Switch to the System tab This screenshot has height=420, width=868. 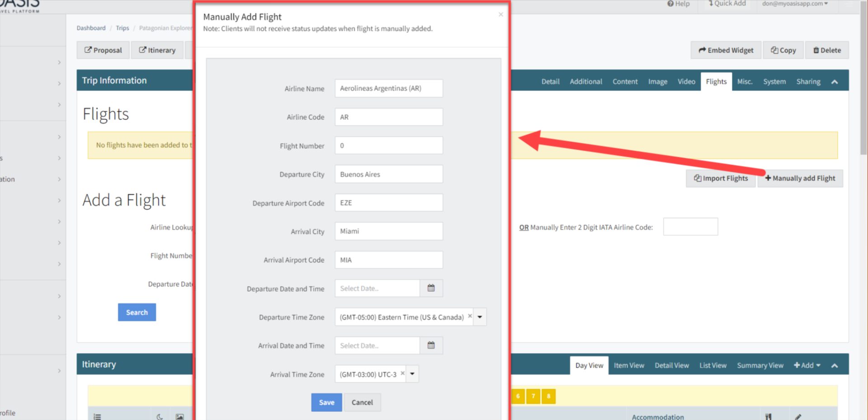click(774, 81)
